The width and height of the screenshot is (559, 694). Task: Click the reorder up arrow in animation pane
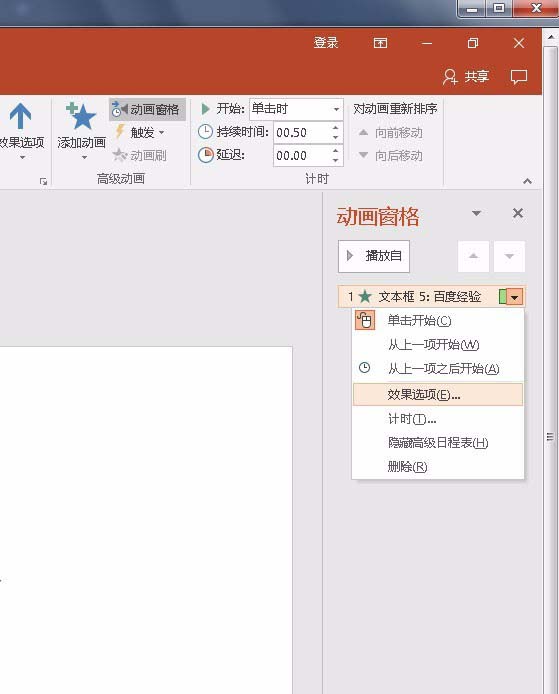[x=473, y=256]
